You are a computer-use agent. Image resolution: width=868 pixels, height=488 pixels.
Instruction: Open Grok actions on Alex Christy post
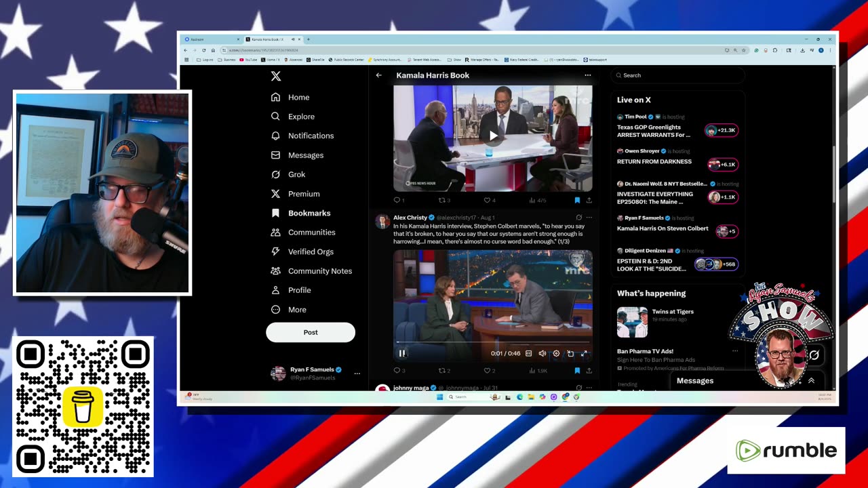pyautogui.click(x=578, y=218)
